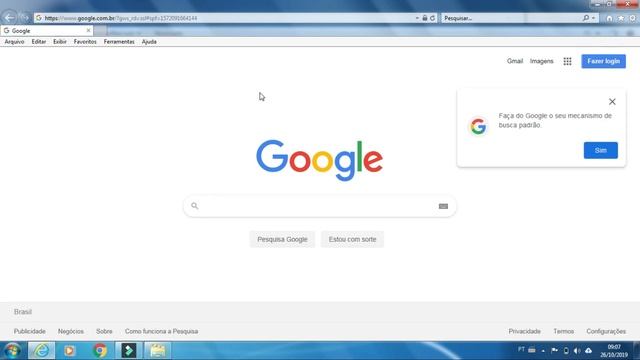The image size is (640, 360).
Task: Open Chrome from the taskbar
Action: click(100, 351)
